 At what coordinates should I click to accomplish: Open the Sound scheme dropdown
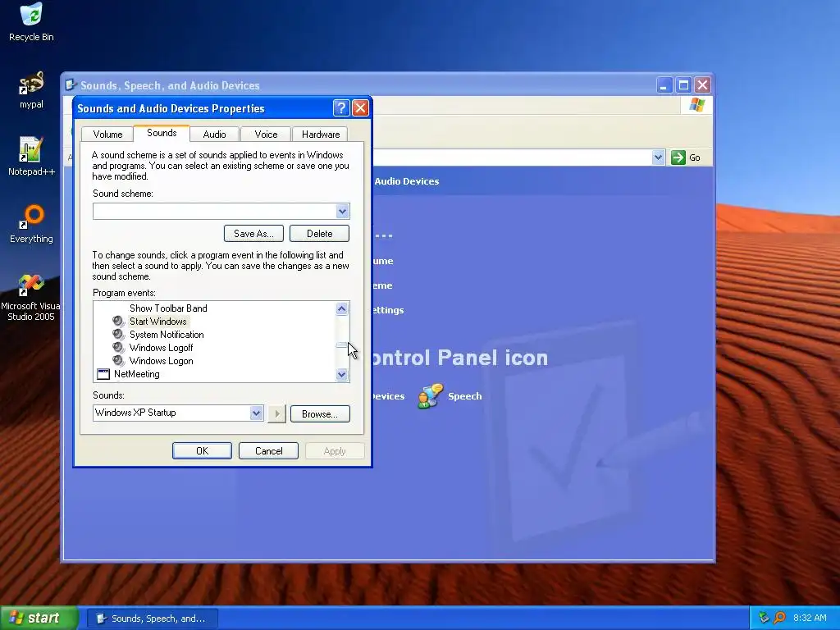click(x=342, y=211)
